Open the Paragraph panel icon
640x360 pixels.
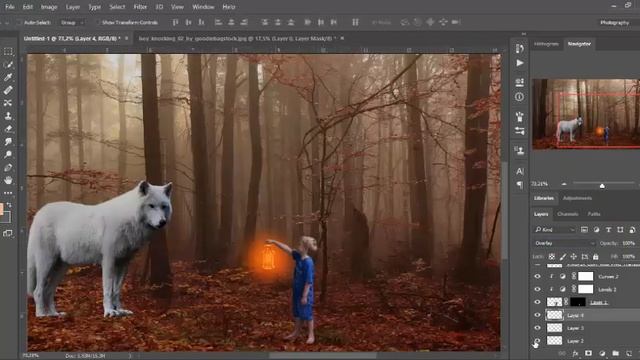[520, 185]
